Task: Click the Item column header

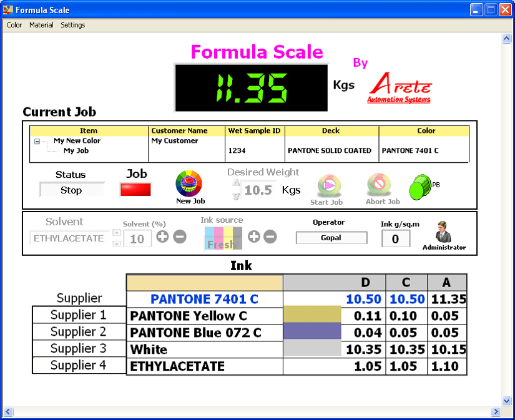Action: pyautogui.click(x=89, y=130)
